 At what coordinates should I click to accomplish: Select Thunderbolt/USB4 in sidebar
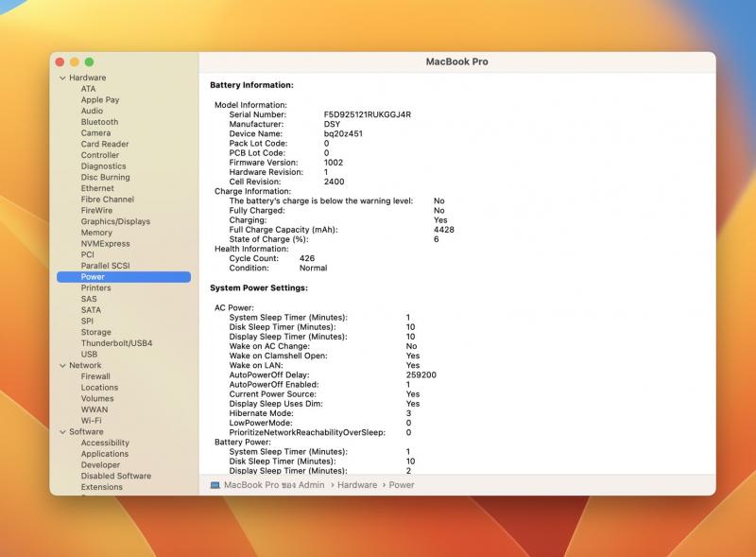click(x=116, y=343)
